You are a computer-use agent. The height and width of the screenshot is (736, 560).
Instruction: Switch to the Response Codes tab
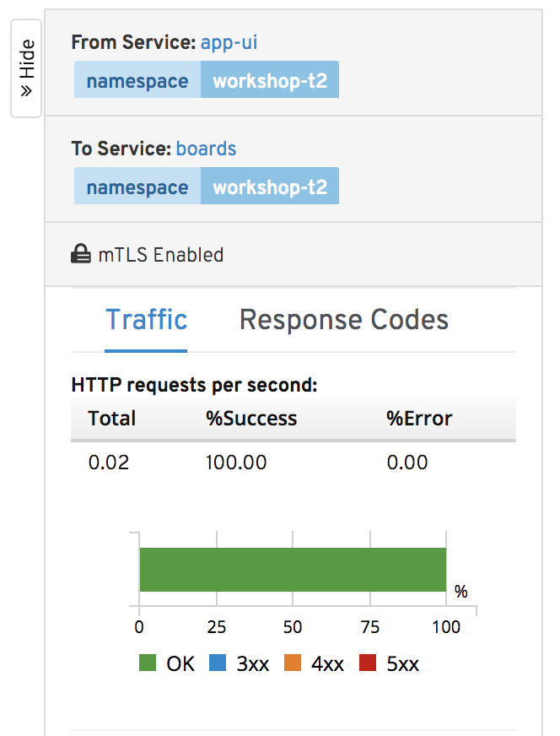point(344,320)
